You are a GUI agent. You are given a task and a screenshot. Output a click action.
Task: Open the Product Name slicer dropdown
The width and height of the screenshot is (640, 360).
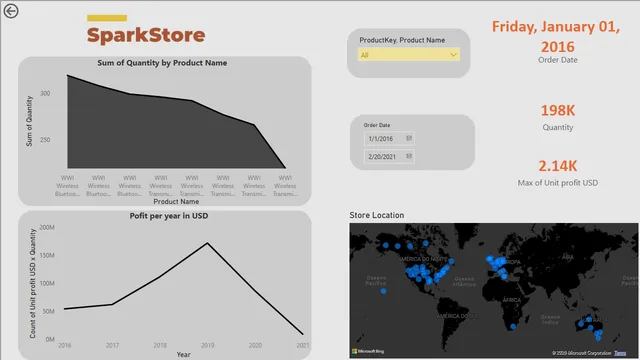[409, 55]
